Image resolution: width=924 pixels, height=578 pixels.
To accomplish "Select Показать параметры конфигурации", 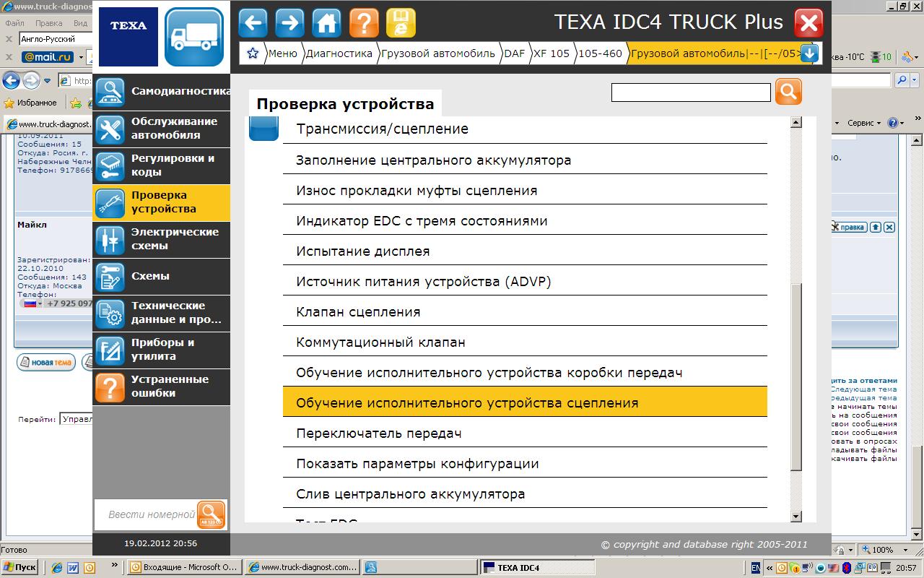I will (525, 463).
